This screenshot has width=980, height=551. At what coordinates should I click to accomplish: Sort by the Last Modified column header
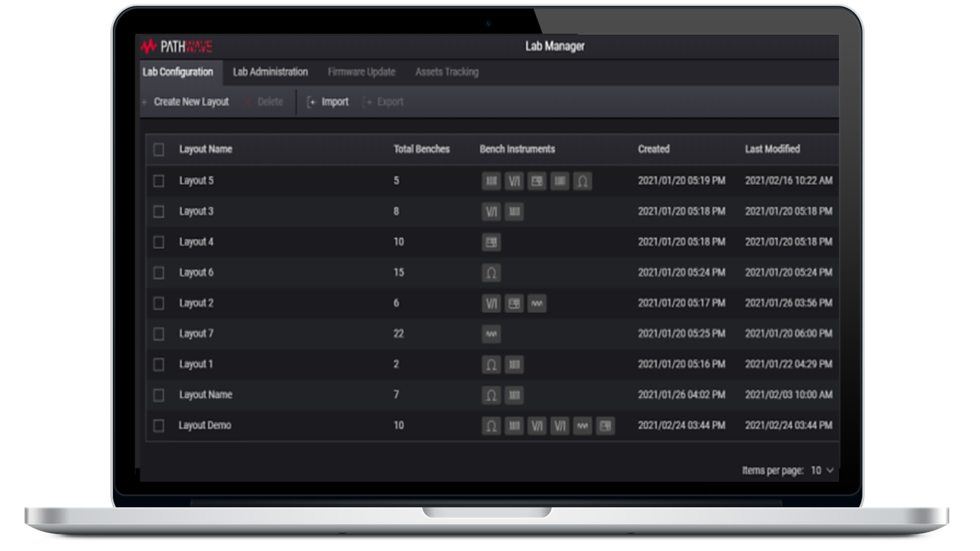(x=772, y=149)
